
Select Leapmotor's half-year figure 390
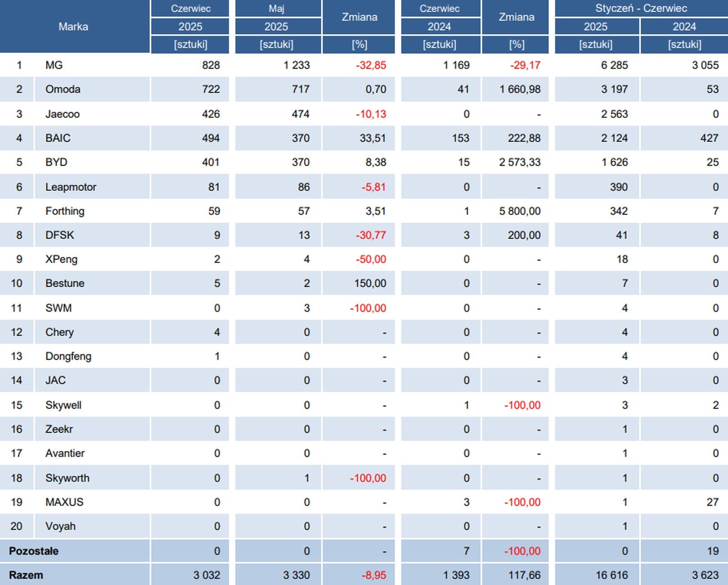pos(619,187)
